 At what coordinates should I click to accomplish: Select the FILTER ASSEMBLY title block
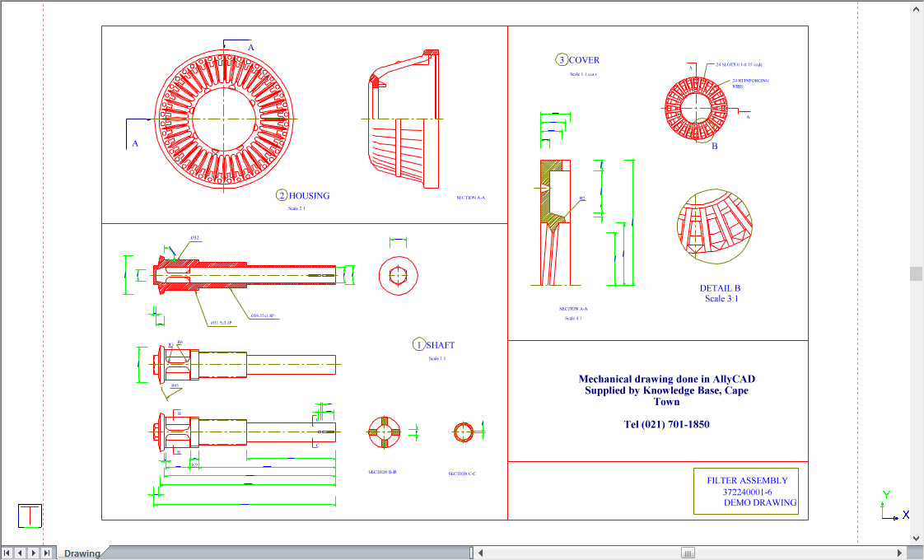click(x=746, y=491)
